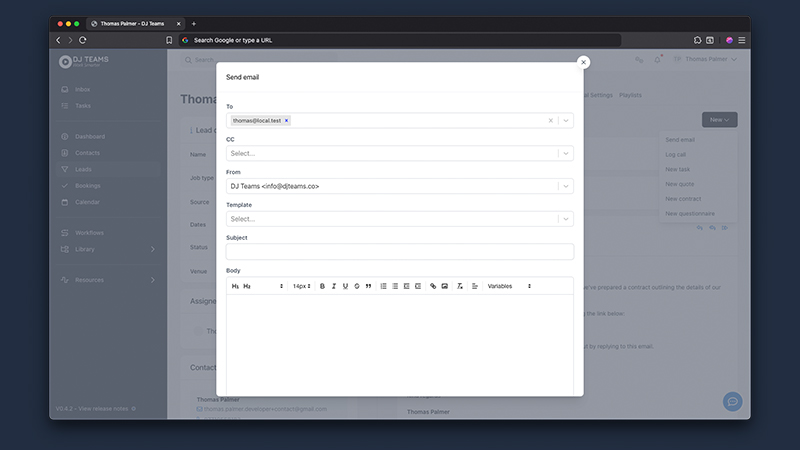Insert a link in the email body
This screenshot has height=450, width=800.
433,286
